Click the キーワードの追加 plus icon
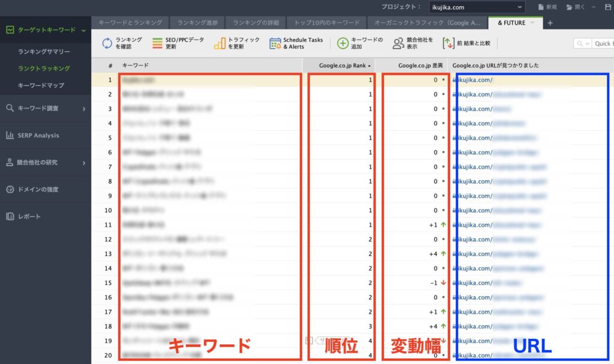Screen dimensions: 614x364 pos(342,43)
